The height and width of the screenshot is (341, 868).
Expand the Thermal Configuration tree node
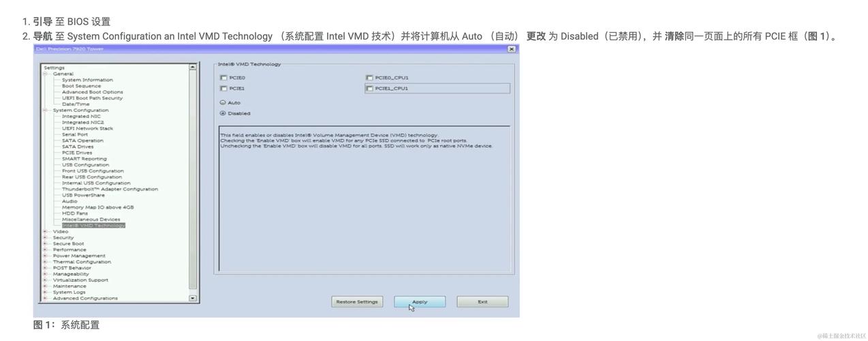(46, 262)
